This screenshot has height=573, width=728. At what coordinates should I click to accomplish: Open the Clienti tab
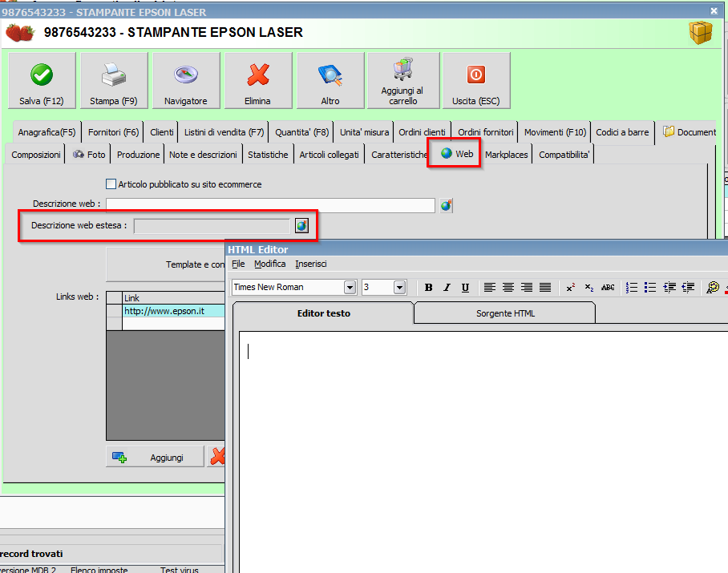tap(162, 132)
